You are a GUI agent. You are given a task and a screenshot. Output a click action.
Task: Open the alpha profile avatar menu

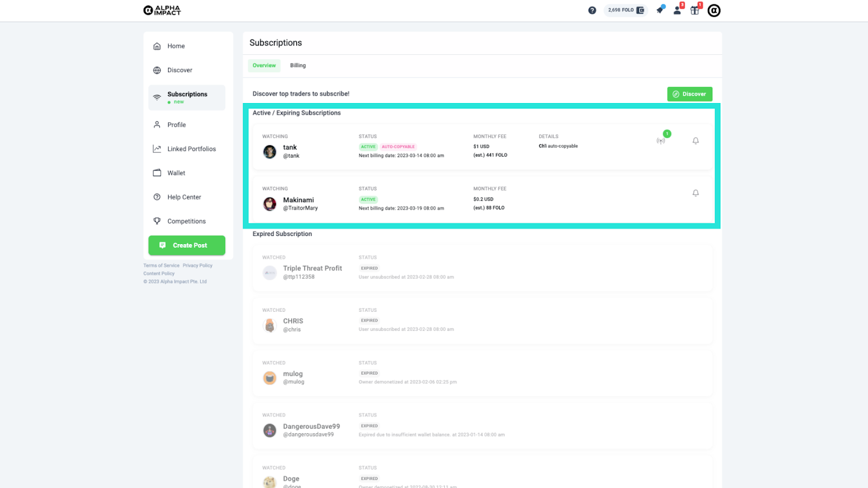point(714,10)
